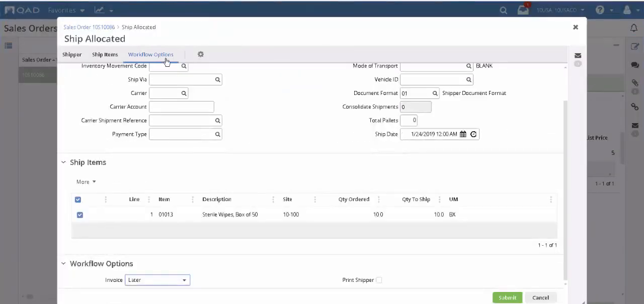644x304 pixels.
Task: Open the Qty Ordered column options handle
Action: [x=378, y=199]
